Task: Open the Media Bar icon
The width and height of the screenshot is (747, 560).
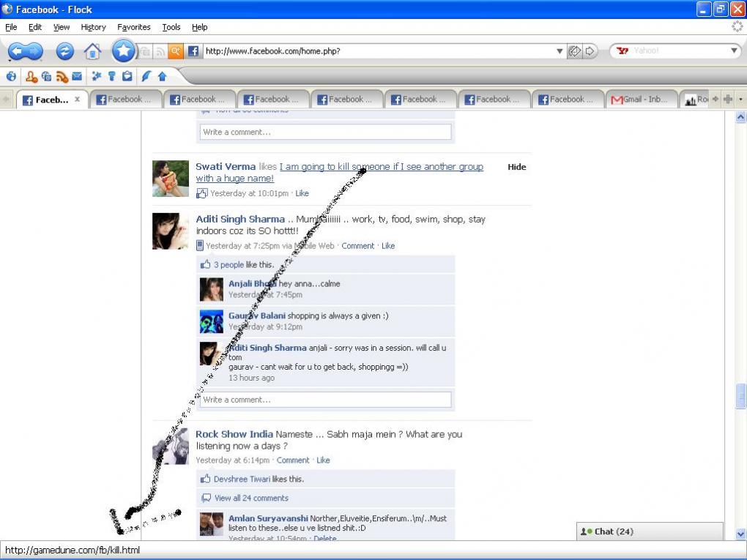Action: pos(47,76)
